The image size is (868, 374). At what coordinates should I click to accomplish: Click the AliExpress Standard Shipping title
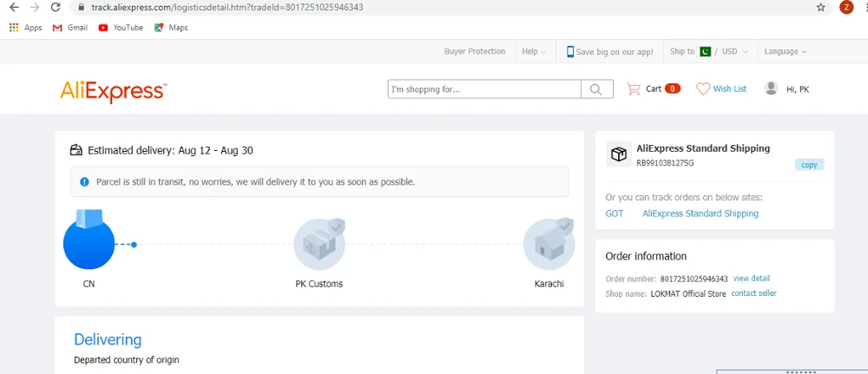(x=703, y=148)
